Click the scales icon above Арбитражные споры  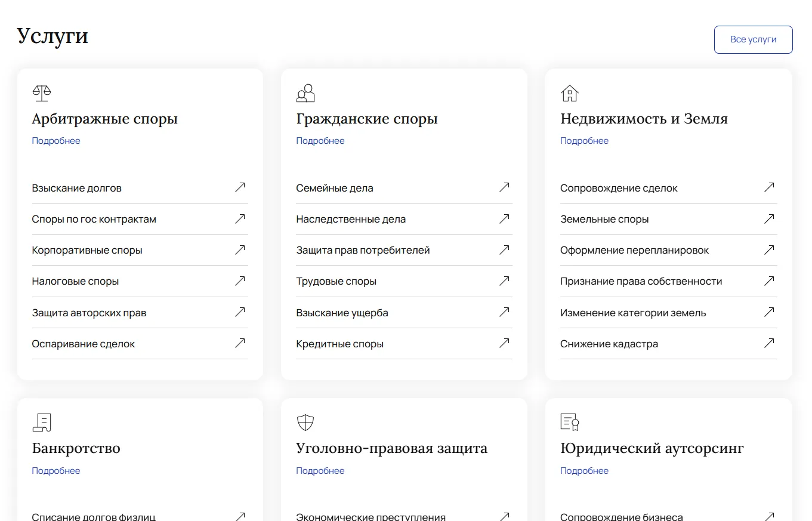[x=42, y=93]
